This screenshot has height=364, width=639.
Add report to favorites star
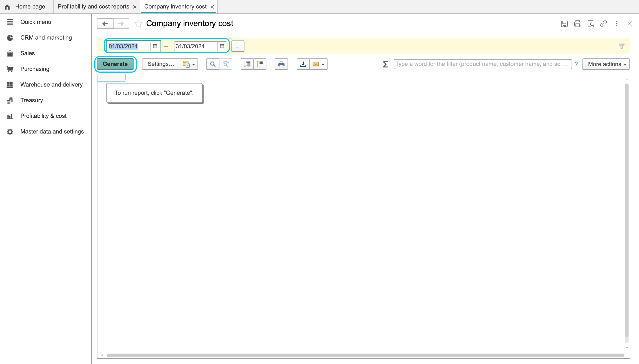tap(138, 24)
